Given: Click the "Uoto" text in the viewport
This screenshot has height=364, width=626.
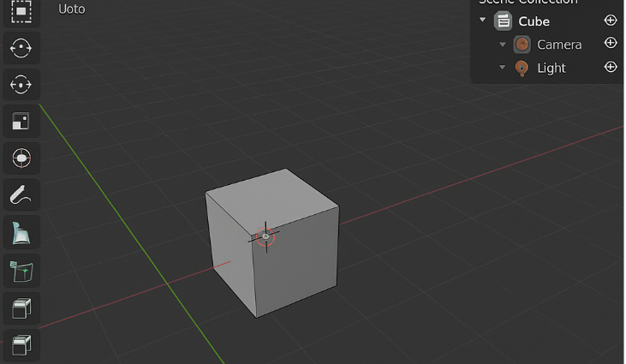Looking at the screenshot, I should click(72, 9).
